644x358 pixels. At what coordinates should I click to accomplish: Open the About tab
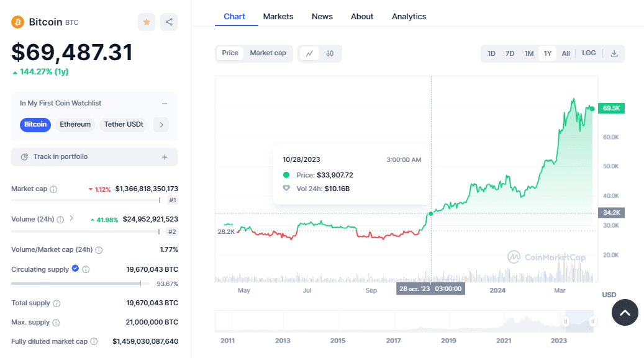362,16
